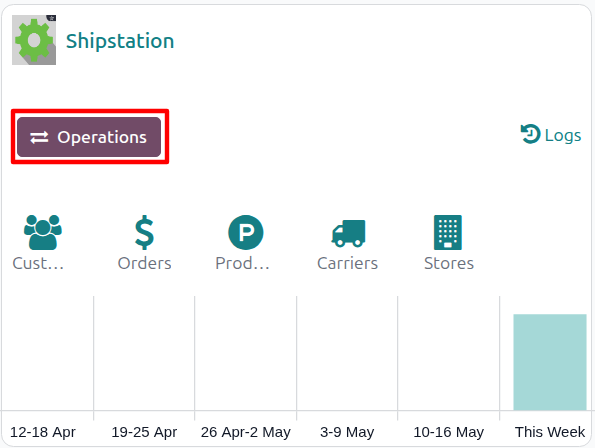Click the Shipstation gear logo image
The height and width of the screenshot is (448, 595).
coord(34,40)
